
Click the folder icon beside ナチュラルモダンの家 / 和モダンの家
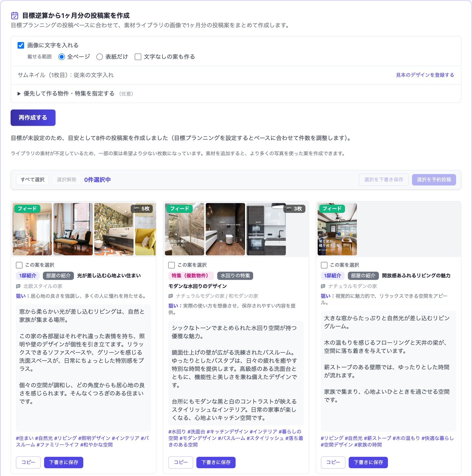coord(171,296)
